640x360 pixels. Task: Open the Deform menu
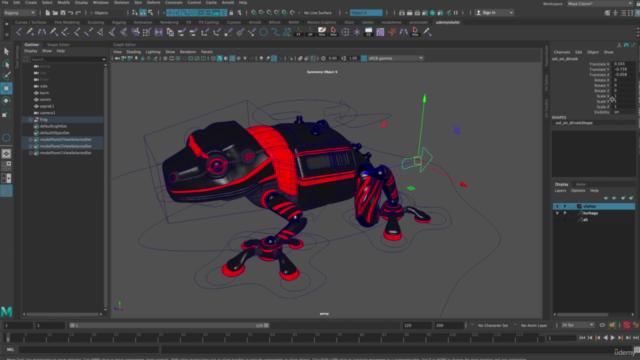click(153, 2)
